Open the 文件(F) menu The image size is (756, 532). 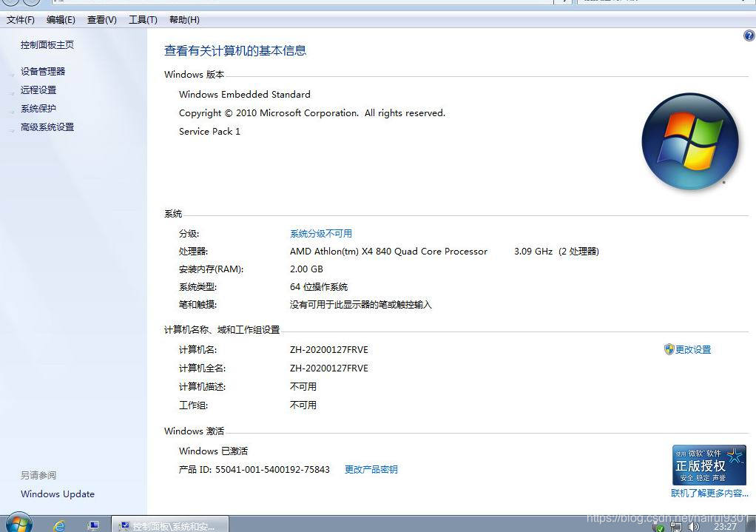click(20, 20)
